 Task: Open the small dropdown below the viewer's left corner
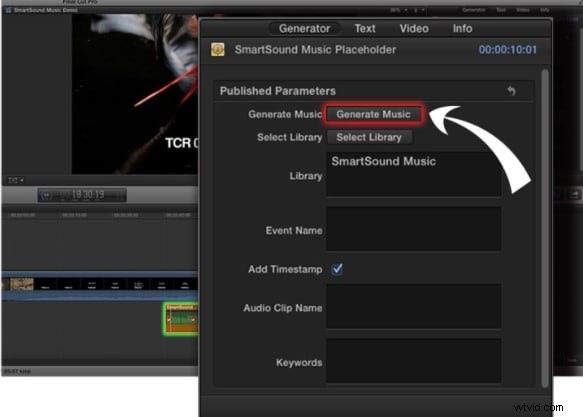pyautogui.click(x=16, y=180)
